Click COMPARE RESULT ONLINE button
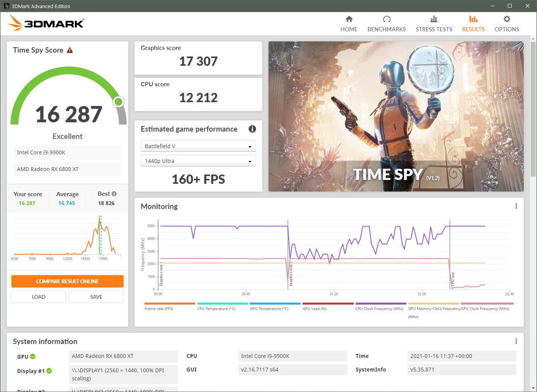Screen dimensions: 537x392 click(68, 281)
